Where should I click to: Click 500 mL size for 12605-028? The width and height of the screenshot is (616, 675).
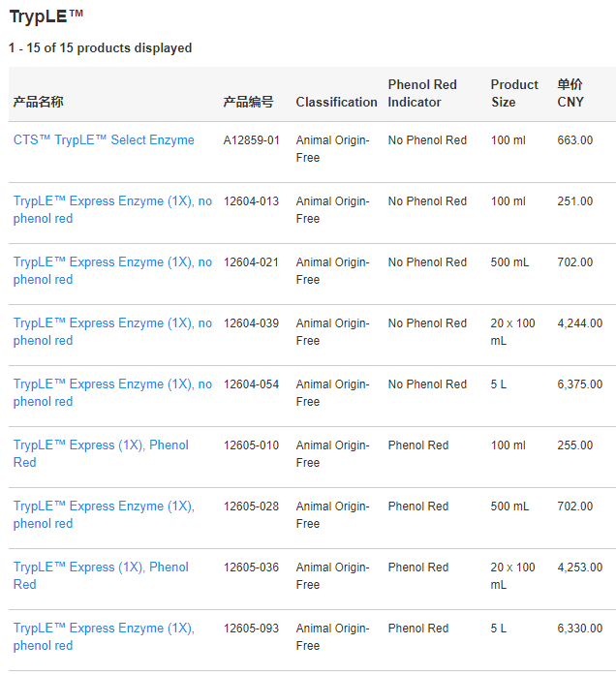(509, 506)
